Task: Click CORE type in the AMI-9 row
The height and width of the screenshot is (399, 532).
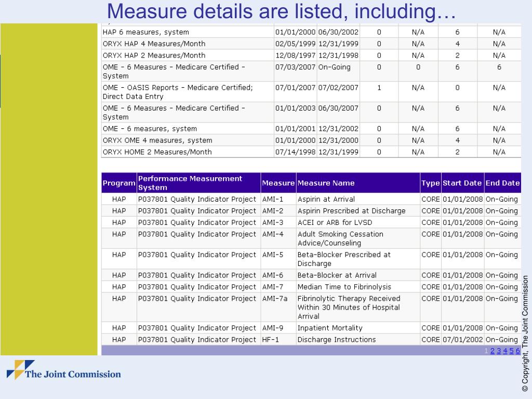Action: tap(431, 328)
